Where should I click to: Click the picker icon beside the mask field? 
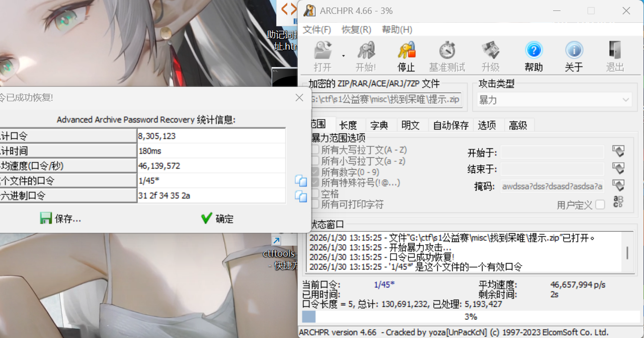point(618,186)
